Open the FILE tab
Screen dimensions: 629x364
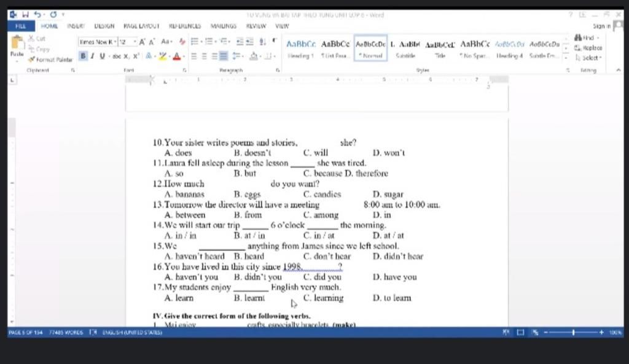[x=21, y=26]
